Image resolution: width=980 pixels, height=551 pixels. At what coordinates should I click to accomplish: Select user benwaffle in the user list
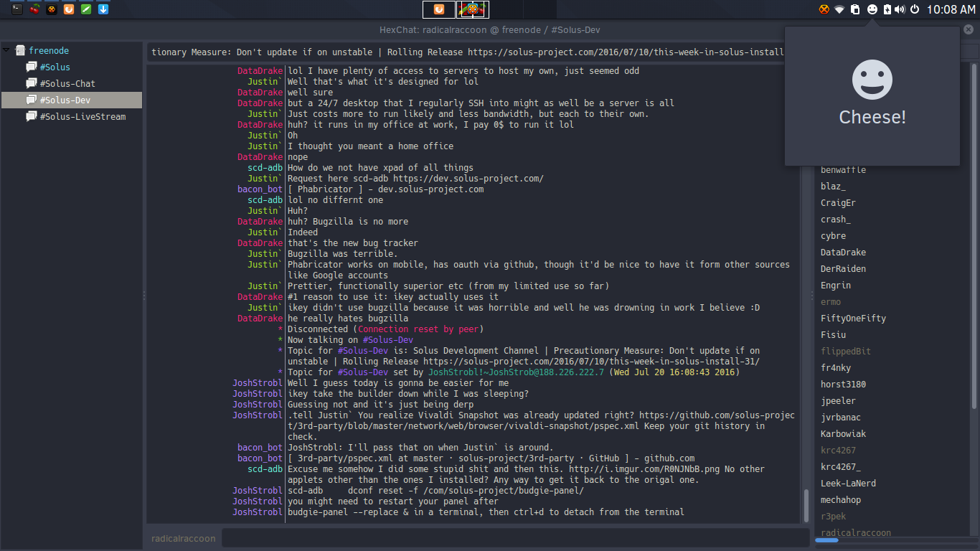pos(844,170)
